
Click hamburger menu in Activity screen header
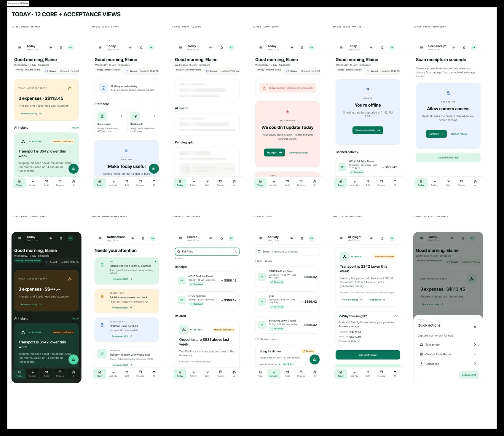(x=261, y=238)
